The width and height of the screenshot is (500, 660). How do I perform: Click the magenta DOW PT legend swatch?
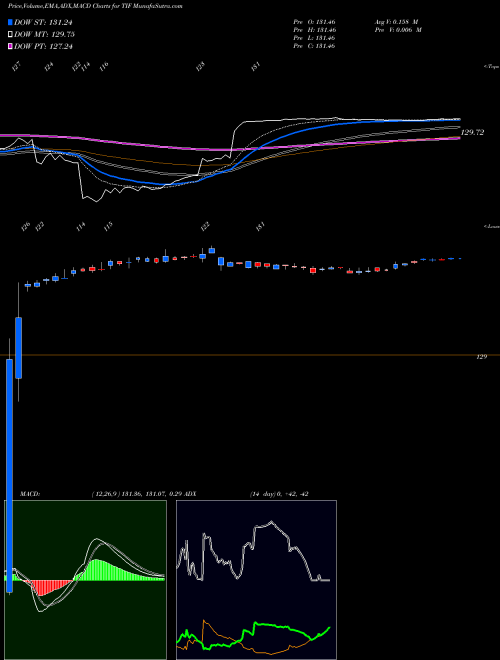[x=10, y=46]
